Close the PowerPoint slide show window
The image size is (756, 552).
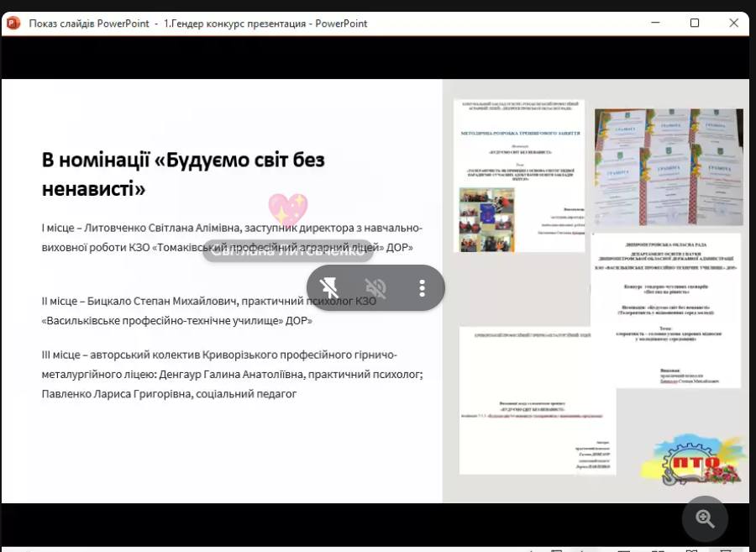[x=733, y=24]
